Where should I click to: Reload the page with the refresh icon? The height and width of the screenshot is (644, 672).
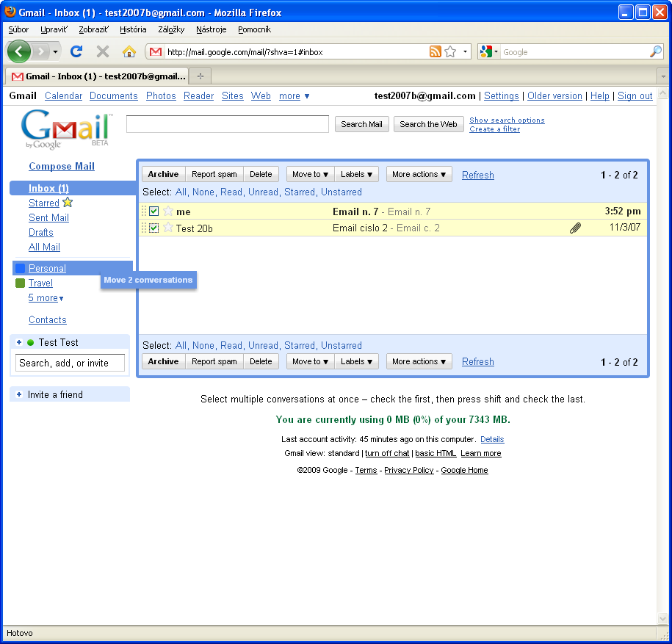pos(76,51)
